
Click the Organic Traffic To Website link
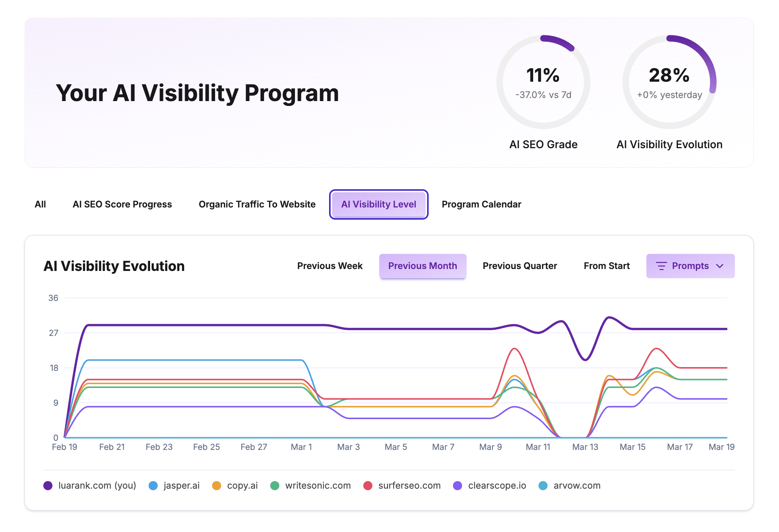[257, 204]
